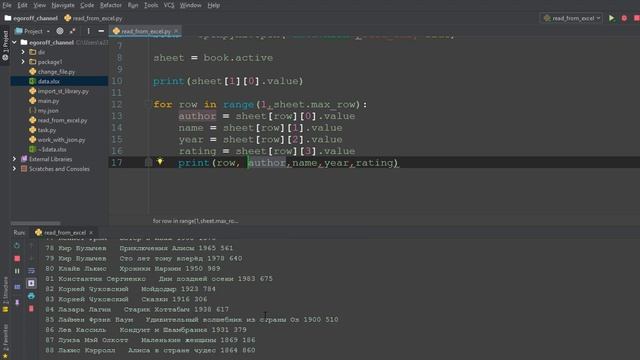Click line 17 print statement in editor

288,162
